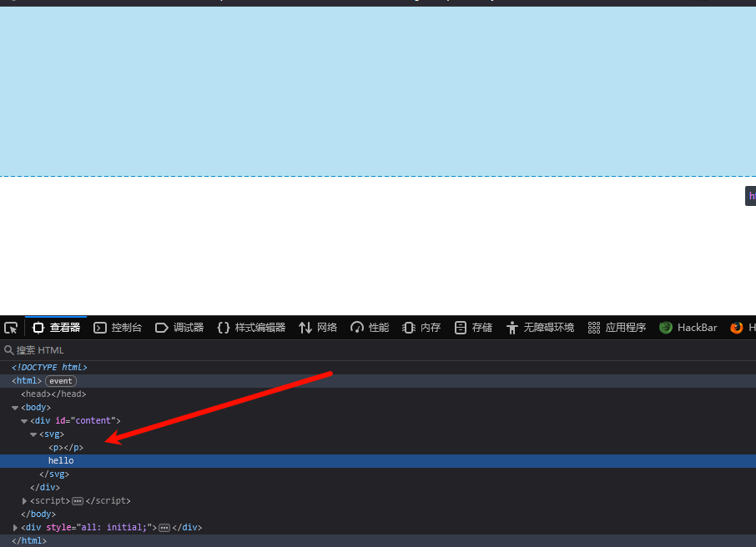This screenshot has width=756, height=547.
Task: Open the 应用程序 Application tab
Action: pos(617,328)
